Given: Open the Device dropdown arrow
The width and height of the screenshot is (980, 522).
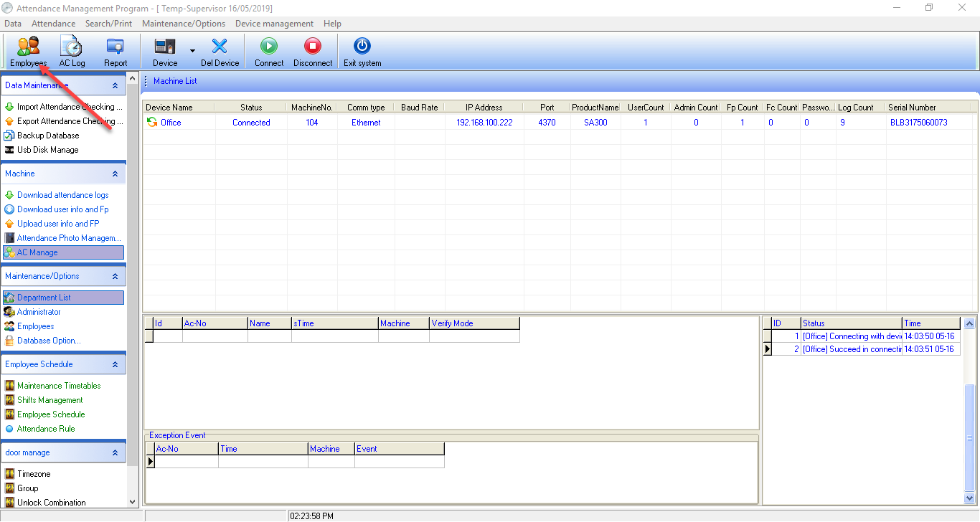Looking at the screenshot, I should point(192,51).
